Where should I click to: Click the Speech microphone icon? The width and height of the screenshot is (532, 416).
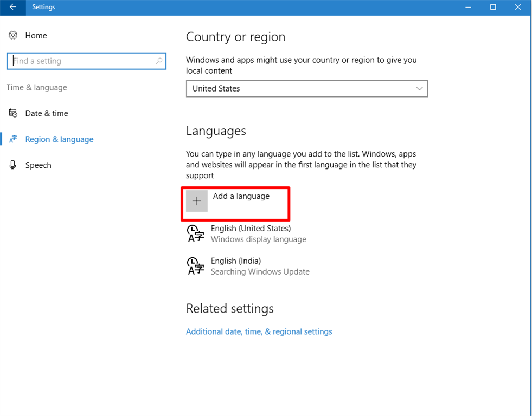[x=13, y=165]
